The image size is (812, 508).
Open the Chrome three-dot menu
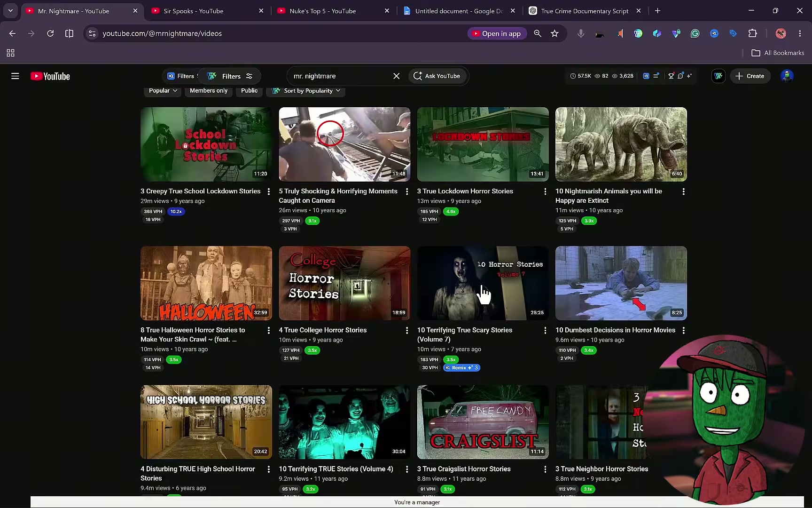pos(800,33)
